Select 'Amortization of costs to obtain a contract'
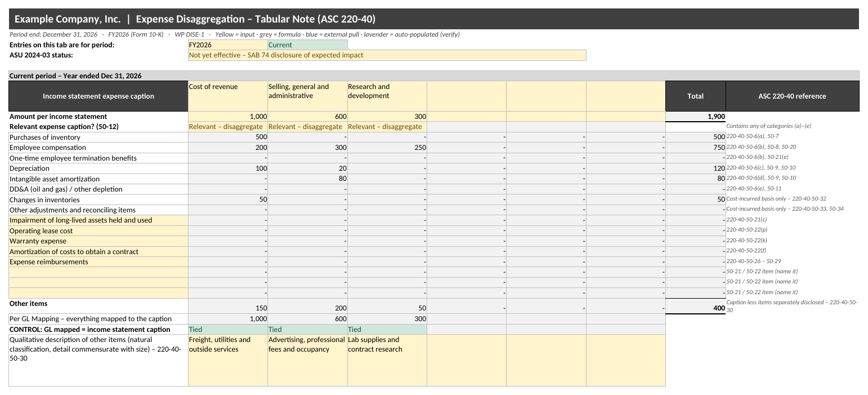 (x=99, y=251)
